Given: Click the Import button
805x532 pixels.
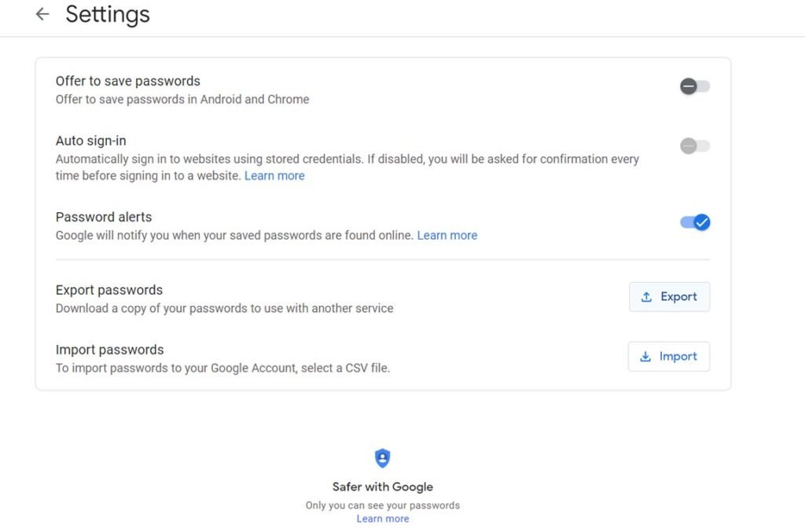Looking at the screenshot, I should click(668, 356).
